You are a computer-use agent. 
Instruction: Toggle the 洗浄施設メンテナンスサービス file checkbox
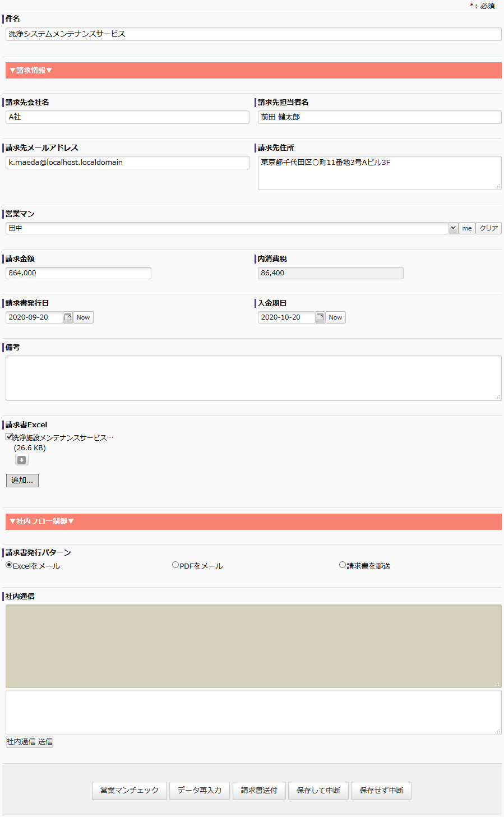(10, 437)
